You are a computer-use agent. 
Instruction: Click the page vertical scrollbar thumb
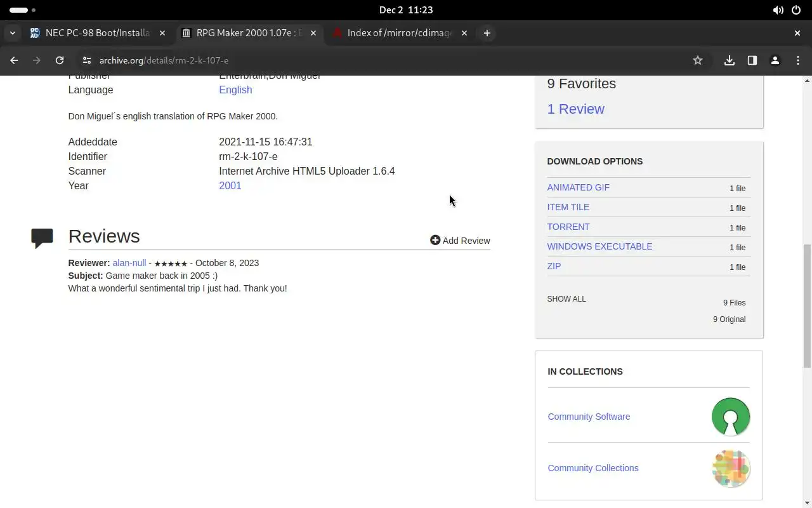(807, 306)
